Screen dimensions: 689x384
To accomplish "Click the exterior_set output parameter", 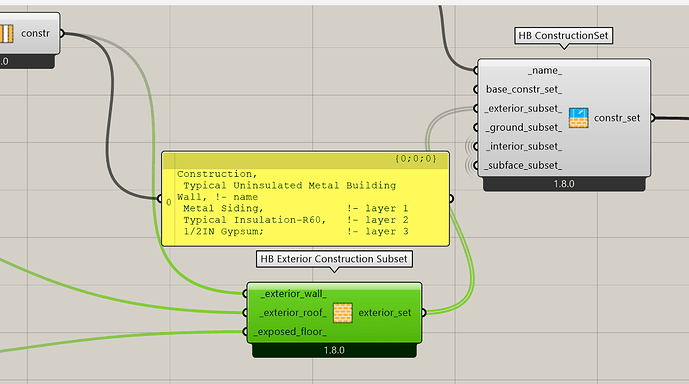I will tap(384, 313).
